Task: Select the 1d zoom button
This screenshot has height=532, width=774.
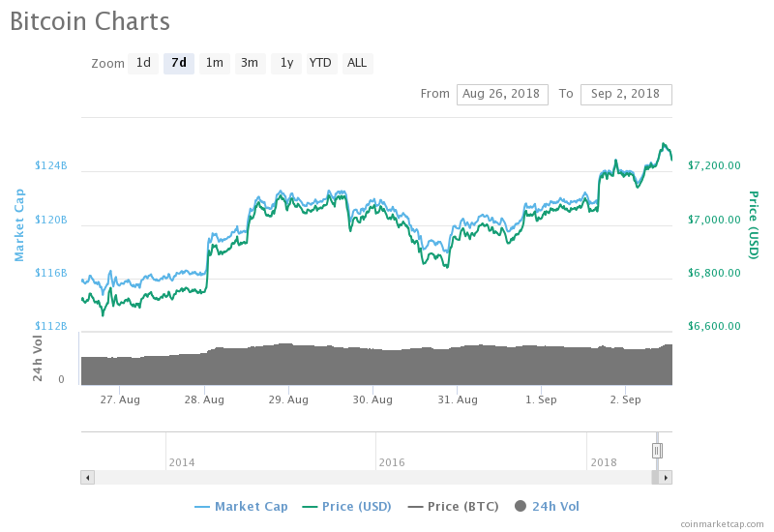Action: tap(143, 63)
